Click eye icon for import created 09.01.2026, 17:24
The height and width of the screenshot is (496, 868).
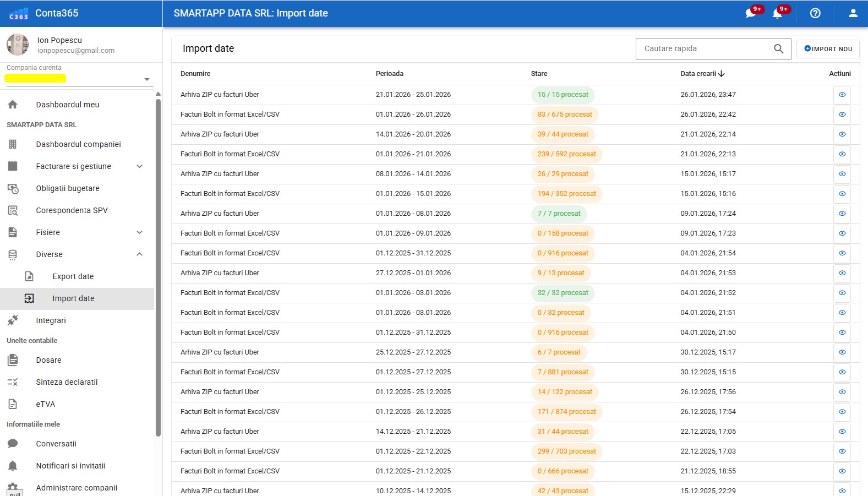842,214
